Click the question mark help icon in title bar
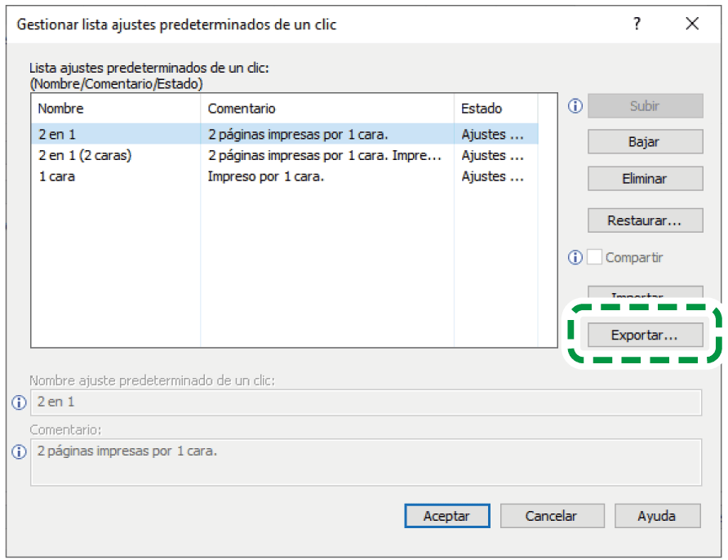 tap(637, 24)
